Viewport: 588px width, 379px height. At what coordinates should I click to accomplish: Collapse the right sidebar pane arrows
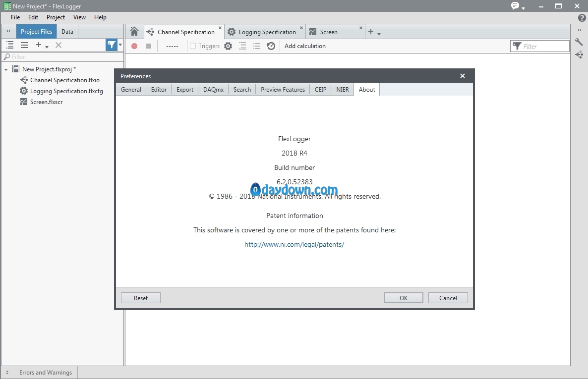point(580,30)
